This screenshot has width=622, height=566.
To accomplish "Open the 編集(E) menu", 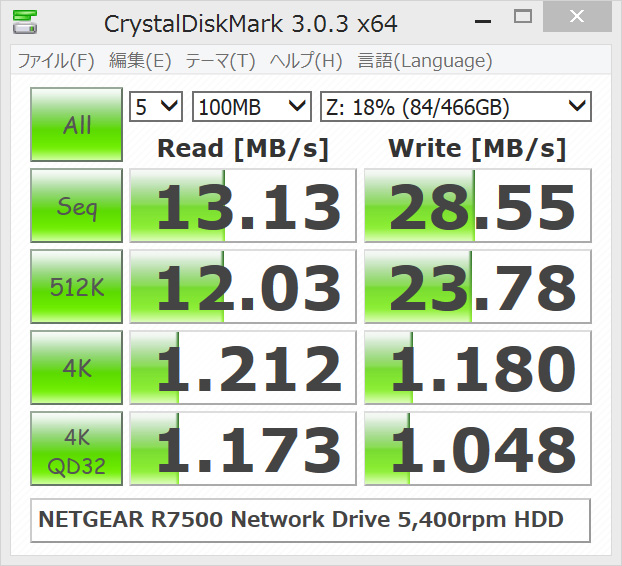I will pyautogui.click(x=140, y=61).
